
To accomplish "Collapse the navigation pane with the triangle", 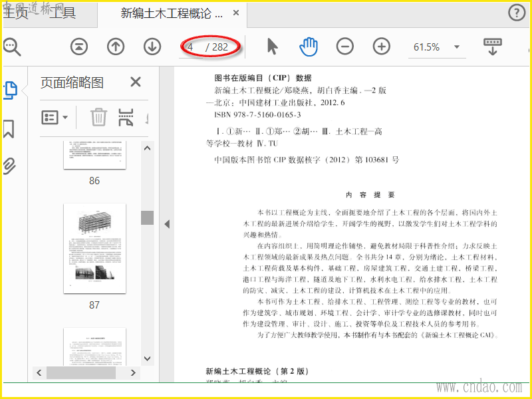I will coord(167,224).
